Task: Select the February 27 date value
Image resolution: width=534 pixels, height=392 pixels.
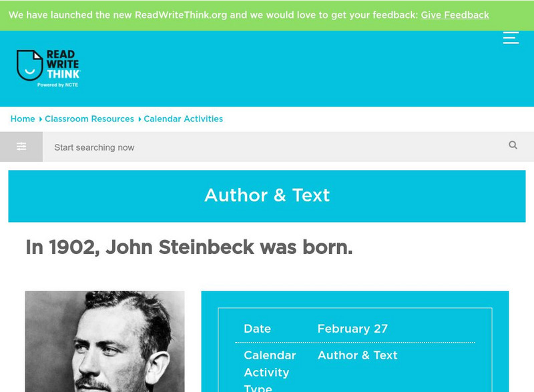Action: (x=352, y=329)
